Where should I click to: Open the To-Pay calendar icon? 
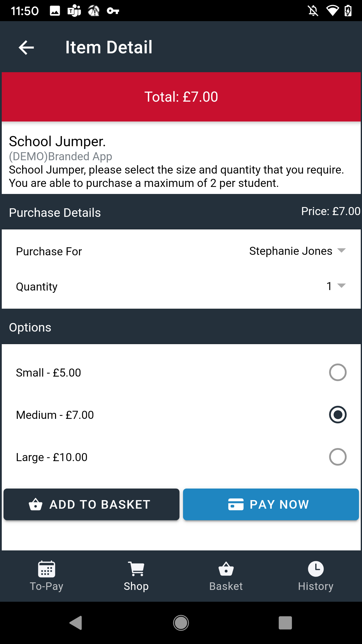click(x=47, y=569)
